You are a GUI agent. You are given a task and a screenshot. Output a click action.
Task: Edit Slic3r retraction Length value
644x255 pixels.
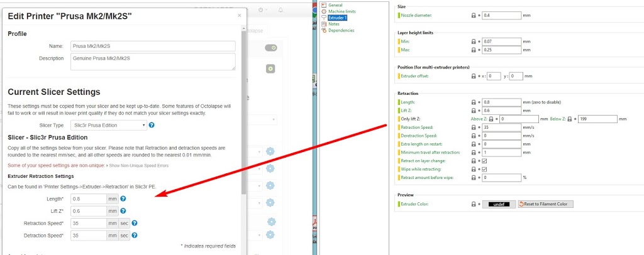click(501, 102)
